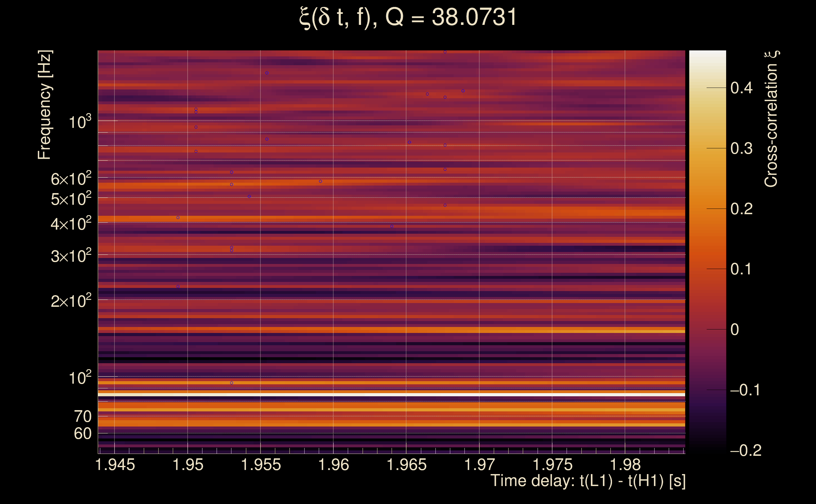Image resolution: width=816 pixels, height=504 pixels.
Task: Click the 0.4 tick label on the colorbar
Action: [x=741, y=88]
